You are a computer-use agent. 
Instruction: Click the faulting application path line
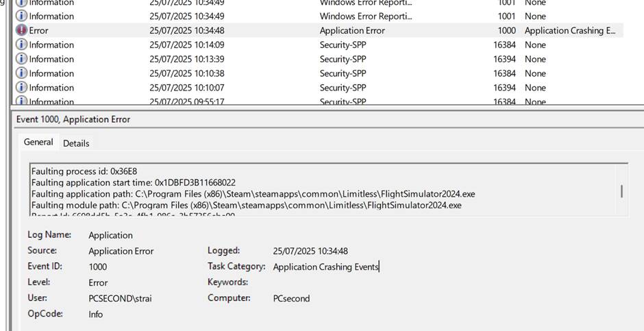tap(253, 193)
